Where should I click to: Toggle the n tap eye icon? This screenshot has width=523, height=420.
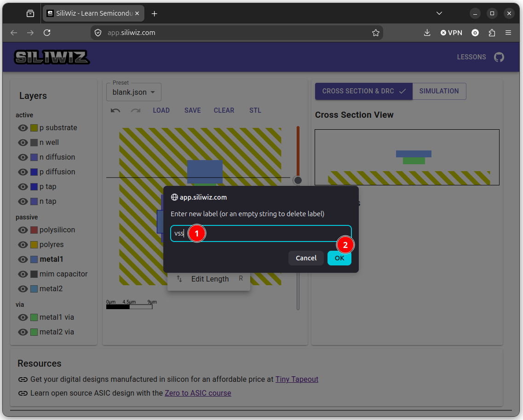[x=23, y=201]
